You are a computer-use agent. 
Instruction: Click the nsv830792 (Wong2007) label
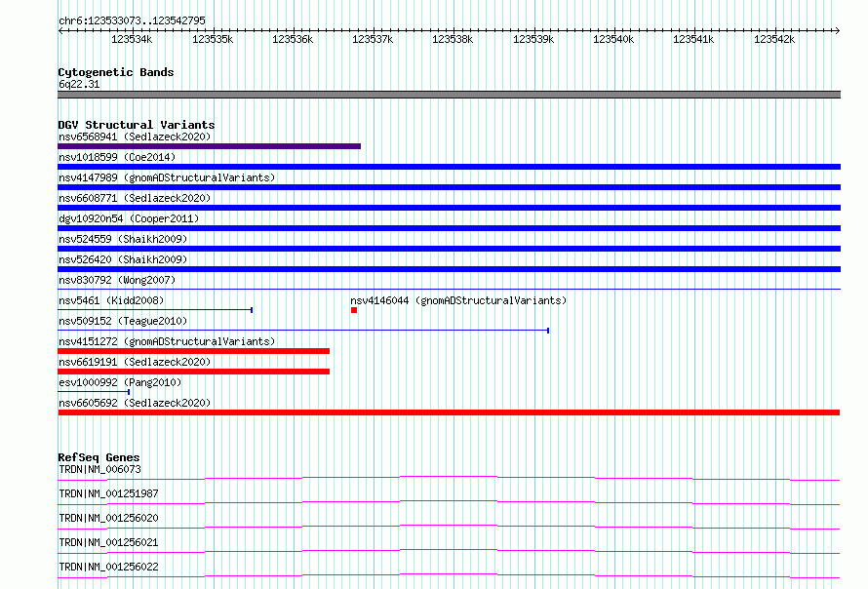[117, 280]
